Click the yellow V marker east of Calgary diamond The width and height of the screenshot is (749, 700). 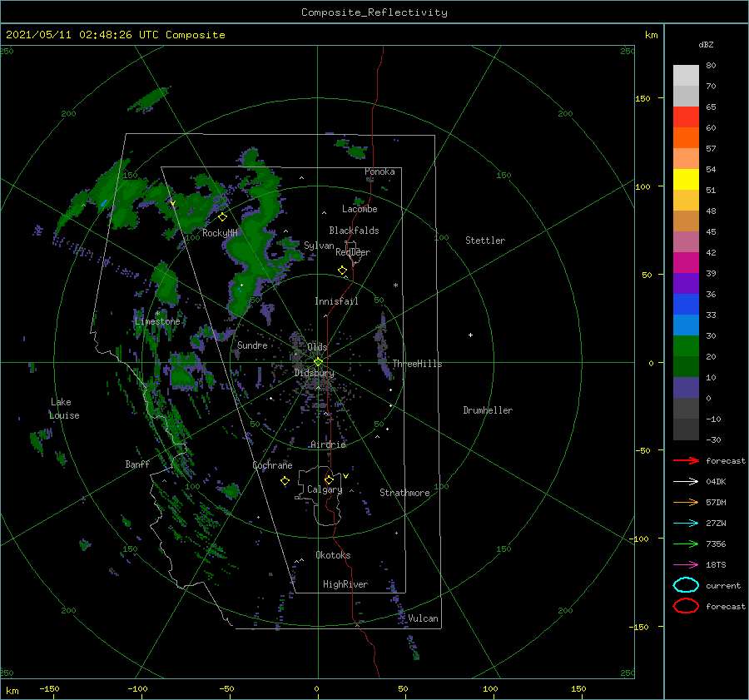tap(346, 476)
